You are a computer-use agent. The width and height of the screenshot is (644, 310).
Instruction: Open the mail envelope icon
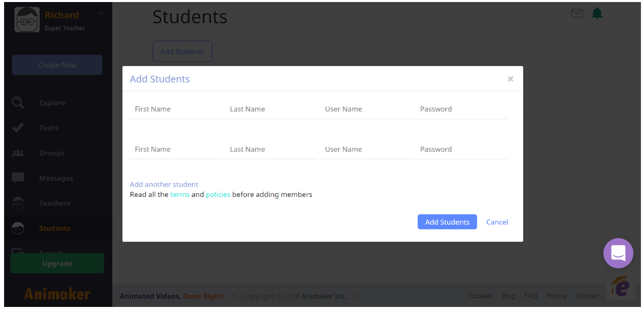click(x=577, y=14)
